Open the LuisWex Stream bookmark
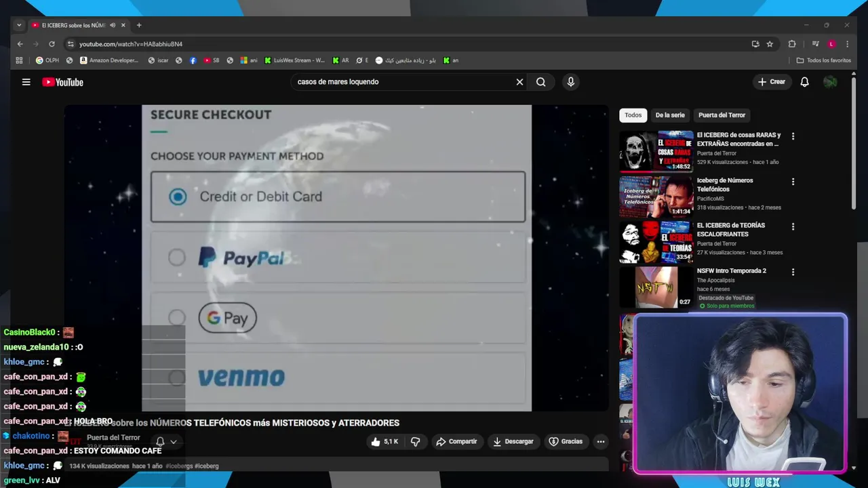The height and width of the screenshot is (488, 868). tap(294, 60)
